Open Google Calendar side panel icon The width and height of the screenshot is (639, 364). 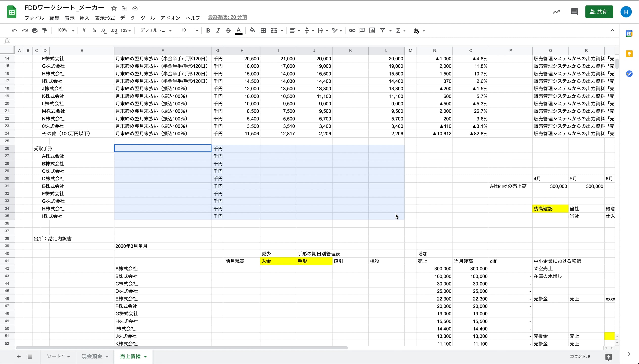pos(629,34)
